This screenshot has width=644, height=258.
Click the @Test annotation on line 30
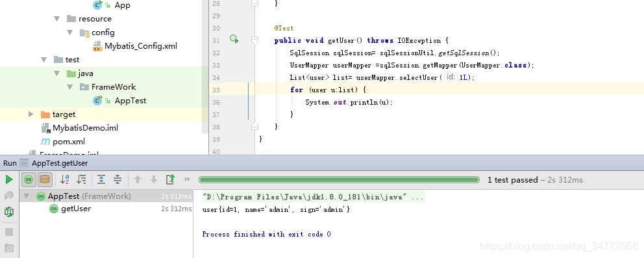[284, 29]
